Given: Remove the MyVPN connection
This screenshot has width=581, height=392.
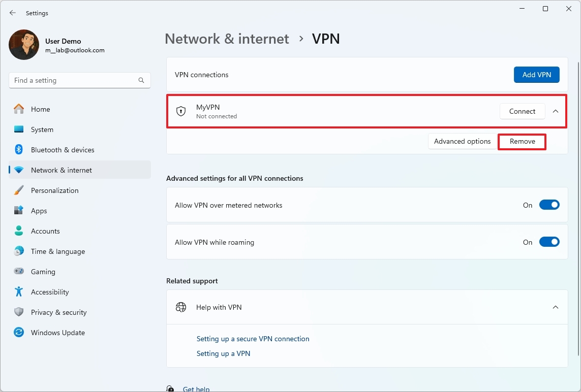Looking at the screenshot, I should pos(522,141).
